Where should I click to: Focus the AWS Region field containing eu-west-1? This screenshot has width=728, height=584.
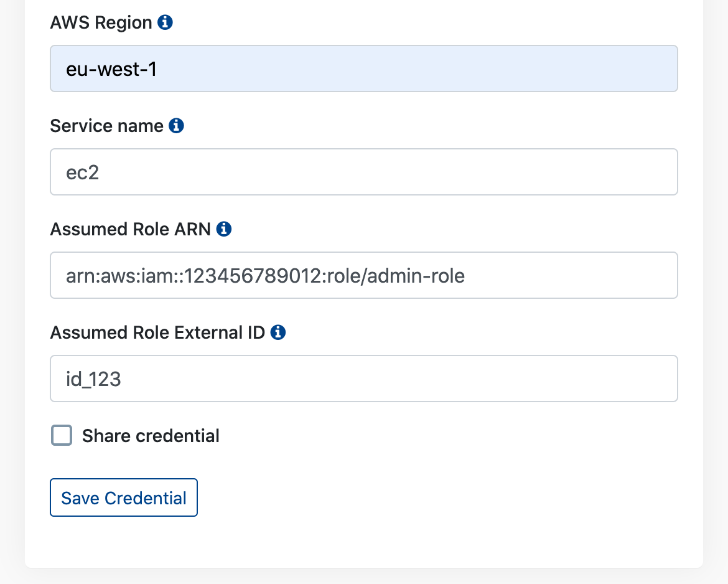364,68
